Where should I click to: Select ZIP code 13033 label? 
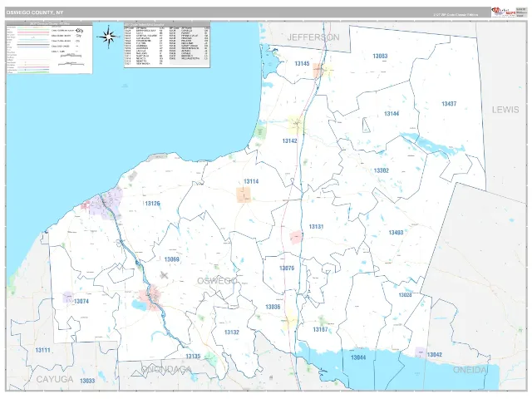(87, 381)
